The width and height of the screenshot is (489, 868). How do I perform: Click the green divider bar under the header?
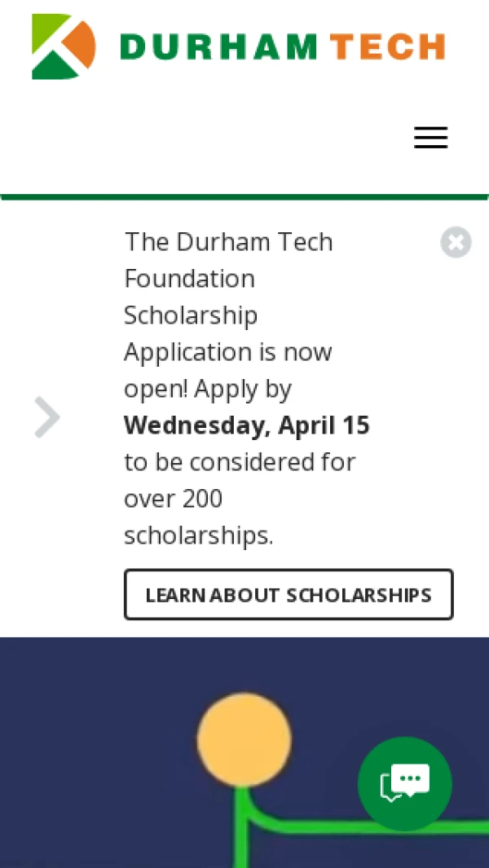(244, 196)
